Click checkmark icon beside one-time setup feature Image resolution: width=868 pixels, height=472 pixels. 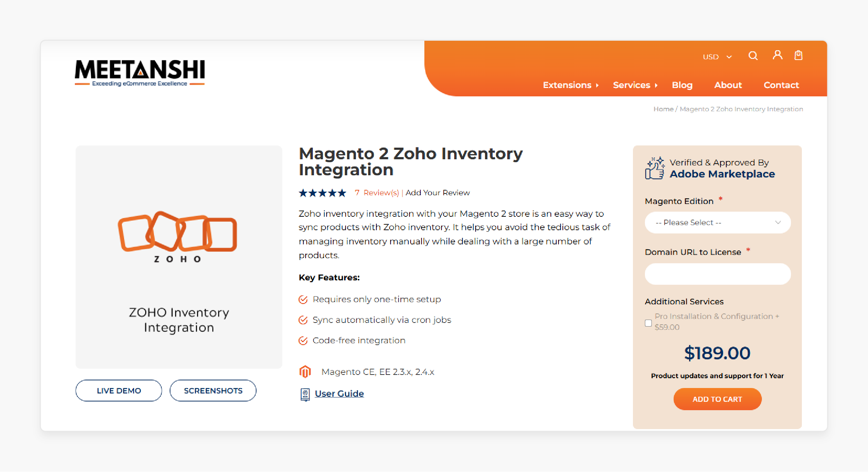click(x=303, y=299)
